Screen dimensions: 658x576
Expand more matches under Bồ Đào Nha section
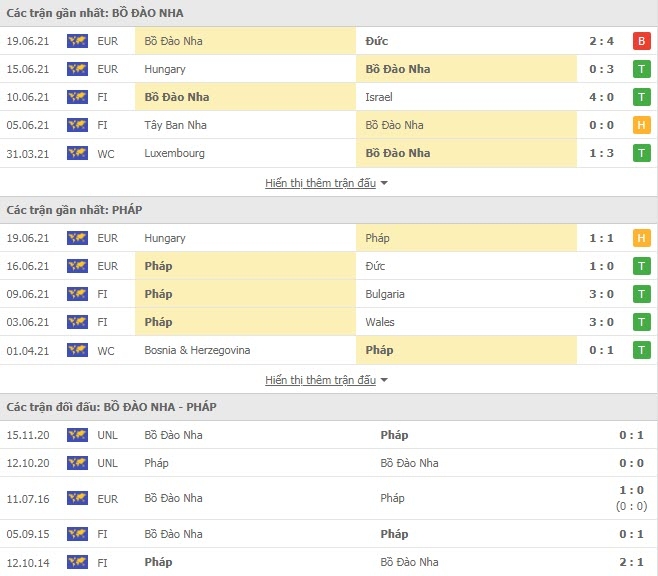point(320,183)
